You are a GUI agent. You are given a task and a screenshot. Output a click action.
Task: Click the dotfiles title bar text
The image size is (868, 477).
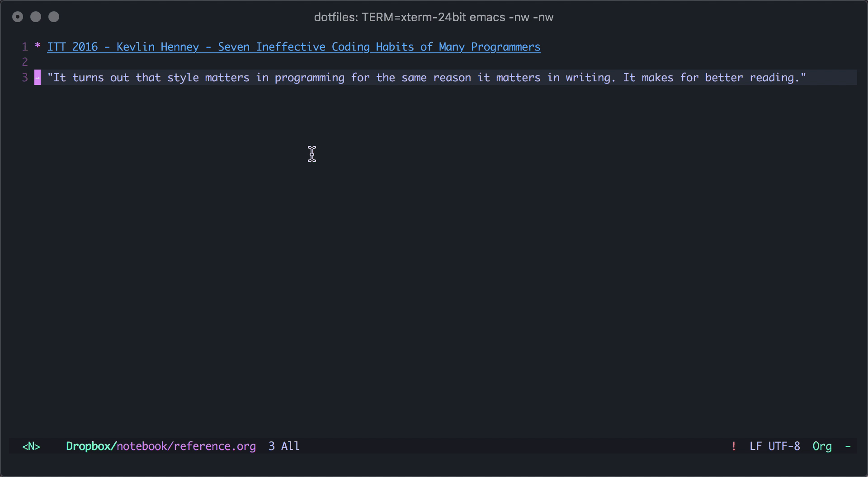(434, 17)
